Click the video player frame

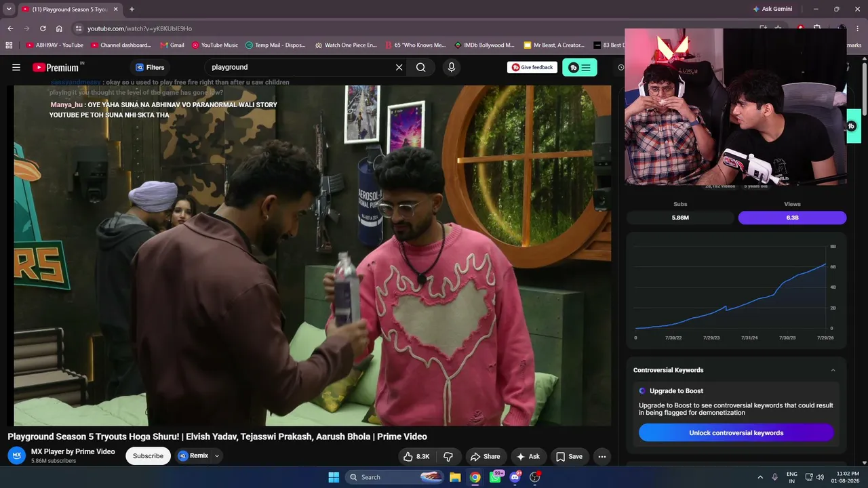pos(313,256)
